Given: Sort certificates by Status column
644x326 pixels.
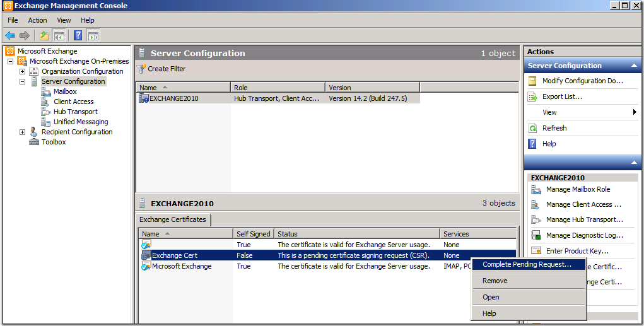Looking at the screenshot, I should [x=357, y=234].
